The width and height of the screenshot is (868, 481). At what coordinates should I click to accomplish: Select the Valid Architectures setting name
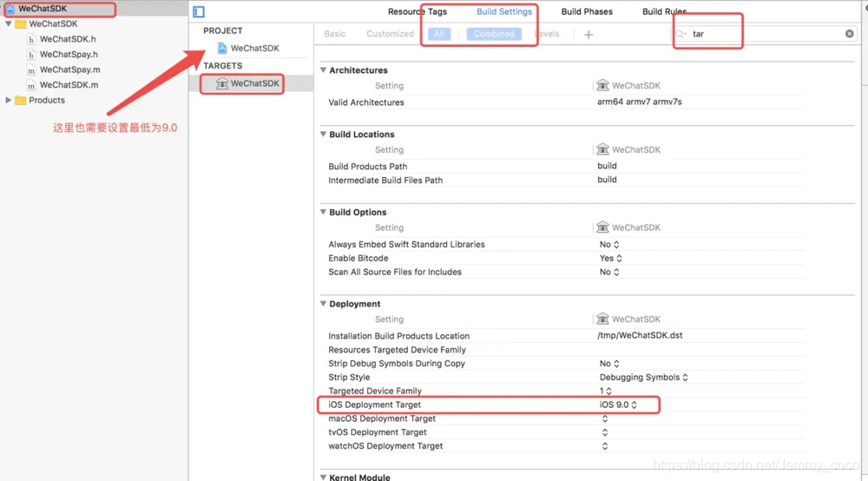click(366, 102)
